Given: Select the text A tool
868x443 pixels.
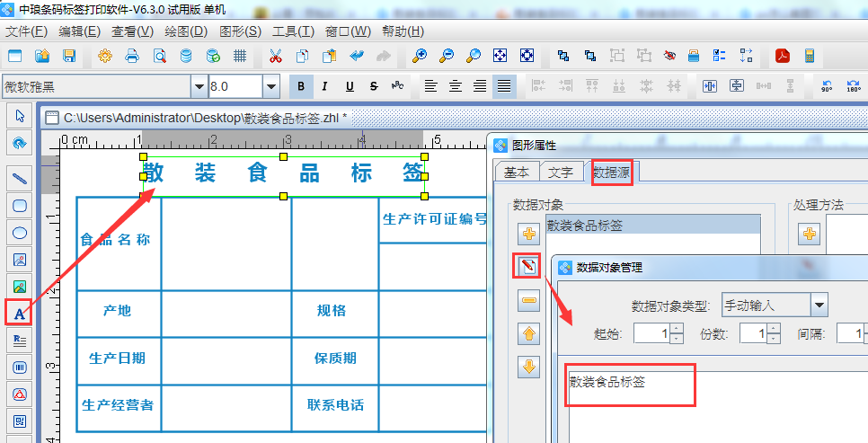Looking at the screenshot, I should (x=19, y=314).
